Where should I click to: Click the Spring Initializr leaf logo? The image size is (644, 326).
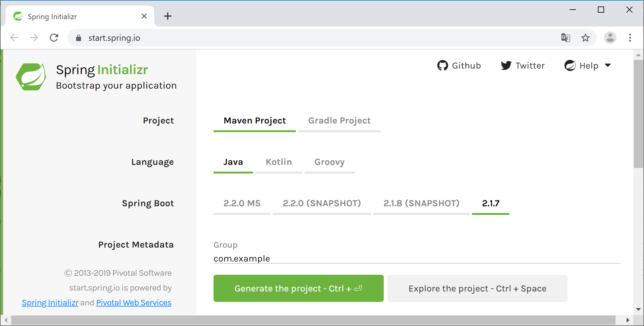point(31,77)
